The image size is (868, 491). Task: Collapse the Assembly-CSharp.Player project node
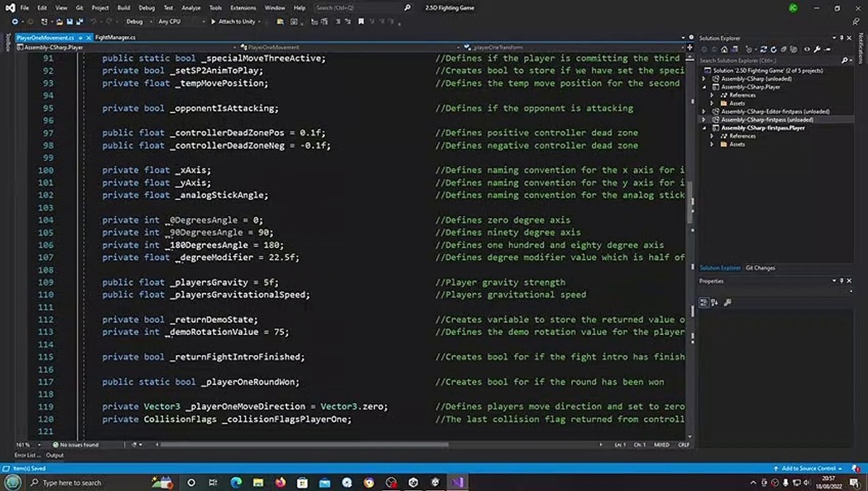[x=704, y=87]
